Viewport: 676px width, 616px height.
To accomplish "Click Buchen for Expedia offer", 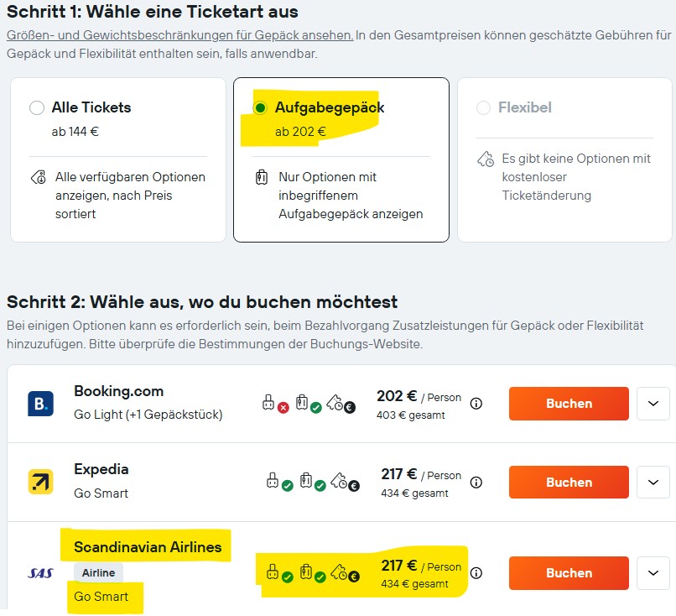I will pos(569,482).
